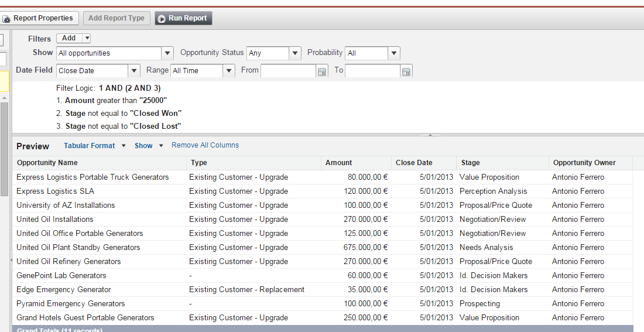Open the Tabular Format menu

click(94, 145)
